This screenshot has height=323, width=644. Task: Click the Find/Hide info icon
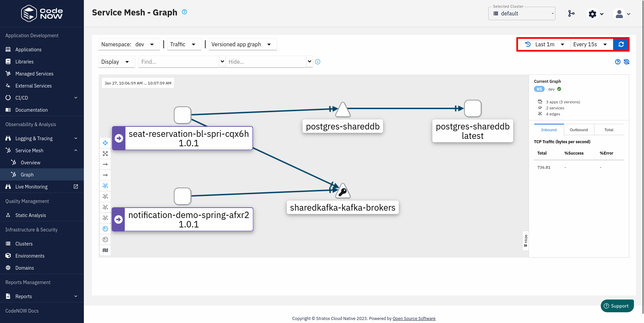click(x=318, y=62)
